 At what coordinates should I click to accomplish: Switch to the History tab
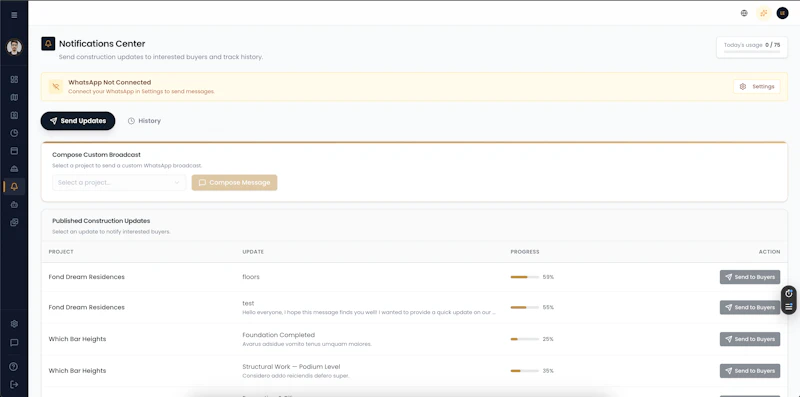(x=144, y=121)
